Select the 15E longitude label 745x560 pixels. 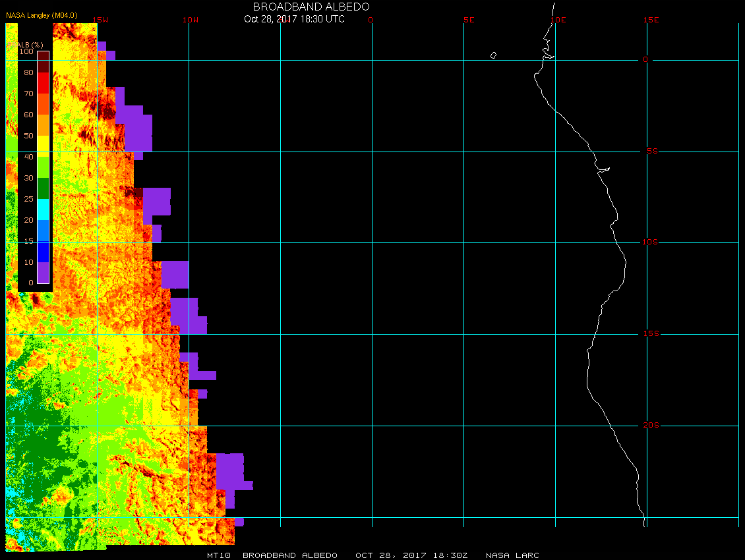point(651,20)
